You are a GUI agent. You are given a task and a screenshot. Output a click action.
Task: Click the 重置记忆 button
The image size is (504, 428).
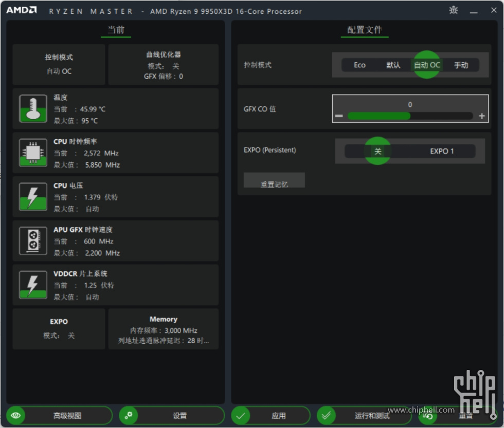click(274, 180)
